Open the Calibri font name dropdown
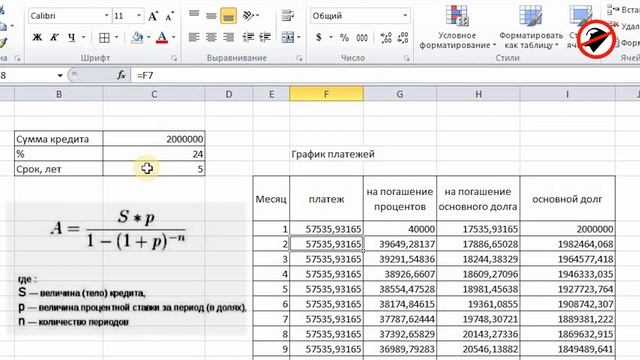The height and width of the screenshot is (360, 640). click(107, 16)
